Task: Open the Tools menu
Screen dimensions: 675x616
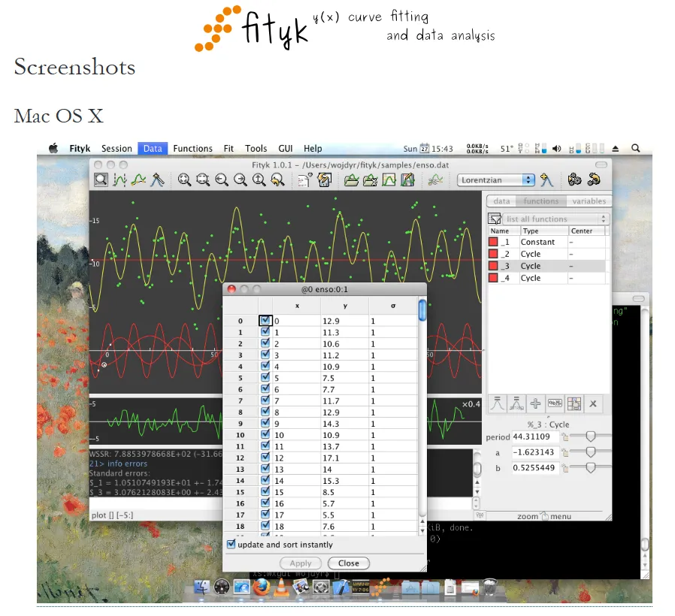Action: [256, 149]
